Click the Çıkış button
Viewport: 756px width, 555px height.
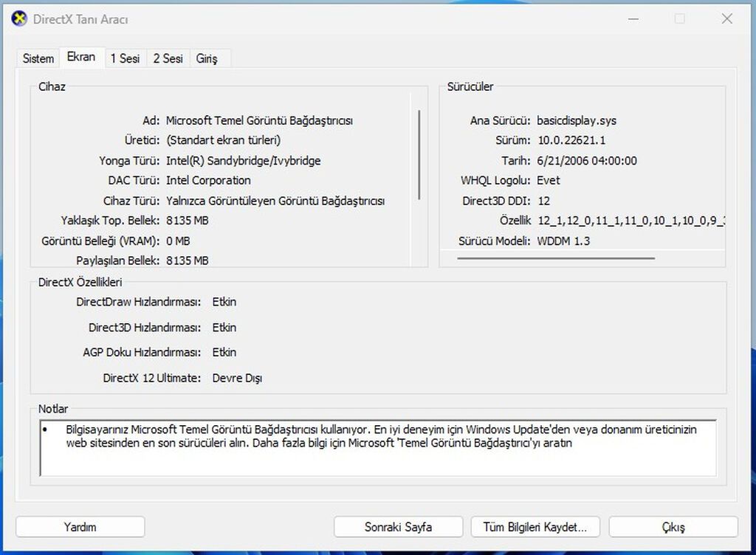tap(673, 526)
